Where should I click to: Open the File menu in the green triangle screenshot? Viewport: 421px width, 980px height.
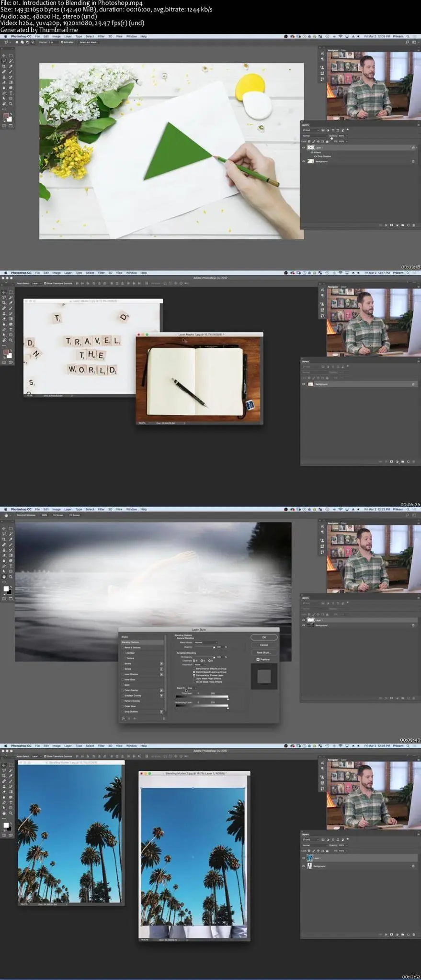coord(37,36)
